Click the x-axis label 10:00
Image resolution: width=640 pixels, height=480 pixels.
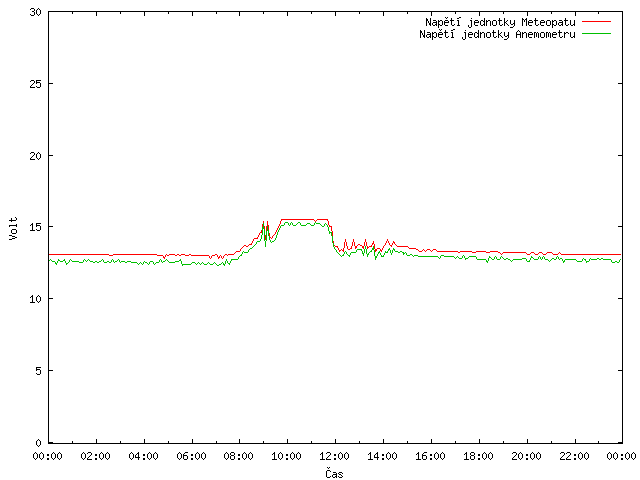(x=287, y=456)
